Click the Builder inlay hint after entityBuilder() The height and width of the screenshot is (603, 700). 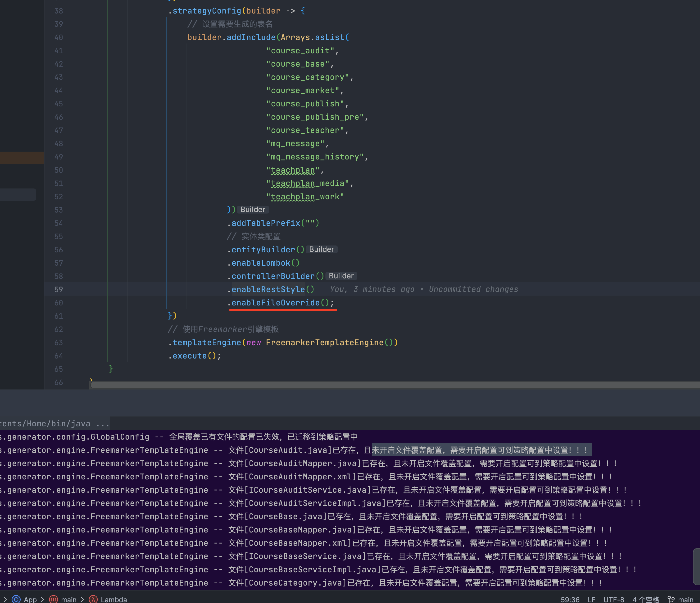(x=321, y=249)
